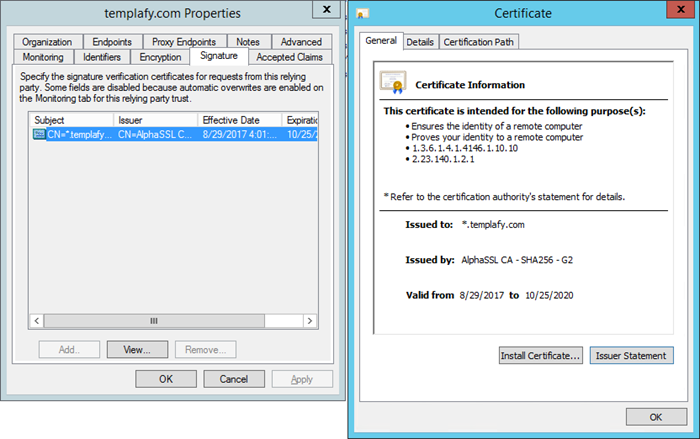Select the Notes tab
700x439 pixels.
coord(248,42)
